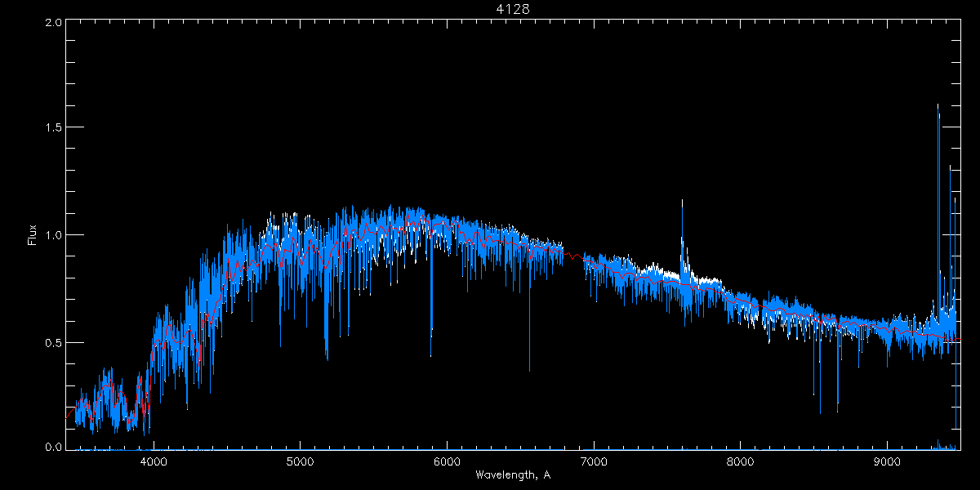
Task: Click the 'Flux' y-axis label
Action: click(x=33, y=235)
